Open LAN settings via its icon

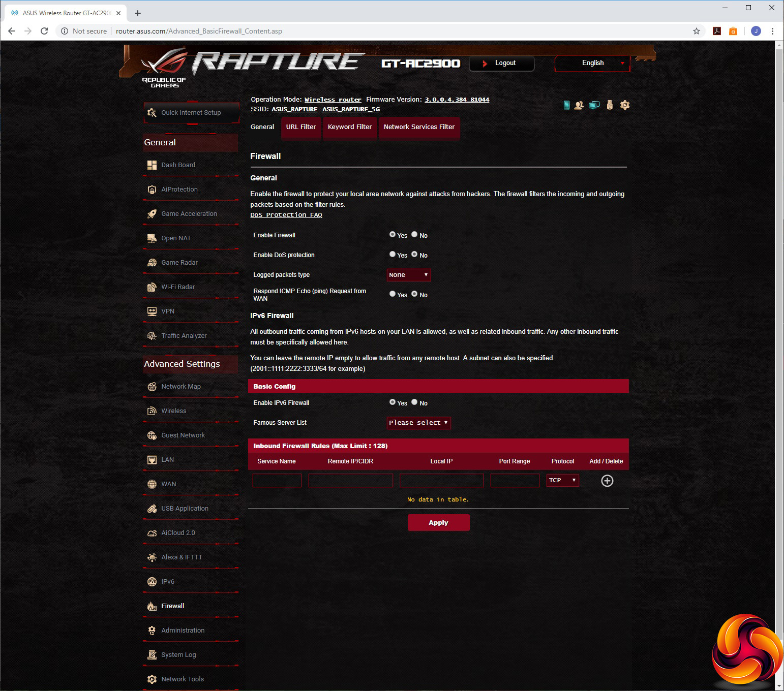[152, 460]
